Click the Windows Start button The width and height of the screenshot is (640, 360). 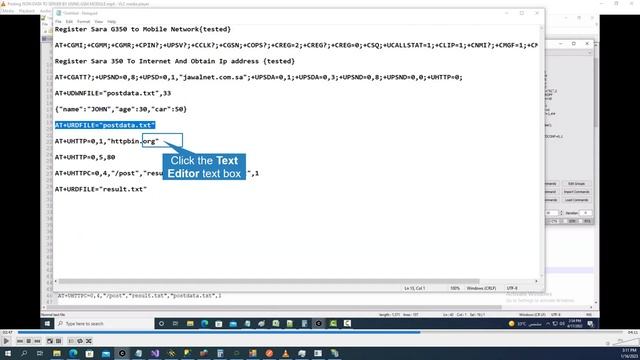[x=7, y=353]
